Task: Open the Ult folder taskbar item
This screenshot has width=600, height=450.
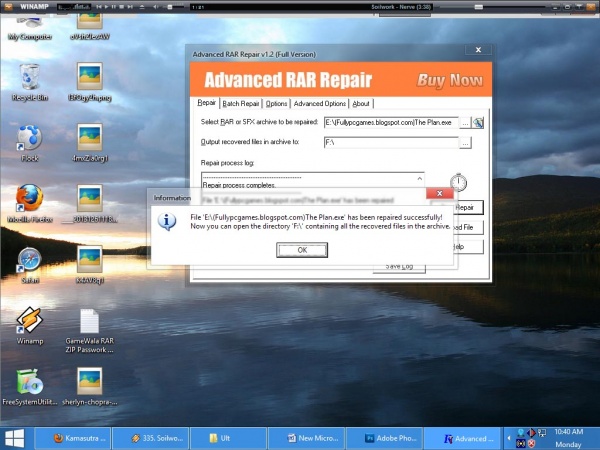Action: [229, 439]
